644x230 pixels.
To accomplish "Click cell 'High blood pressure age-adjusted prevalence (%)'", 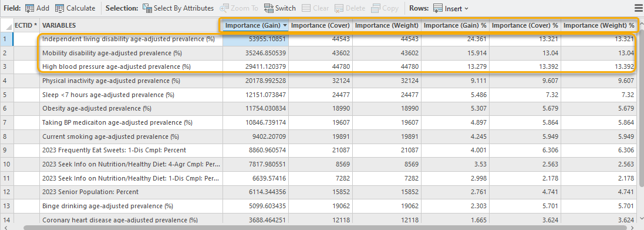I will point(131,67).
